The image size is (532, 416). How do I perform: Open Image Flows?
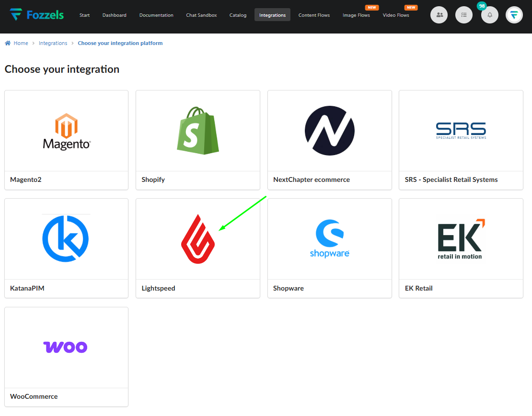coord(356,15)
